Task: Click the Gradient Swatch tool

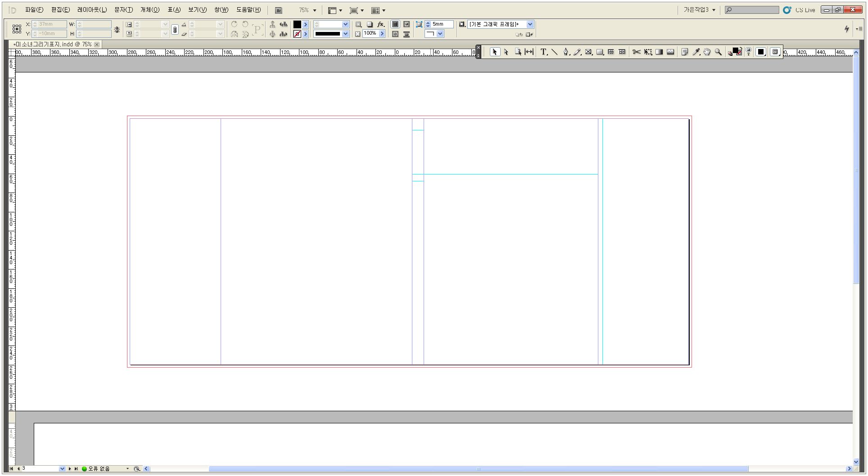Action: point(659,52)
